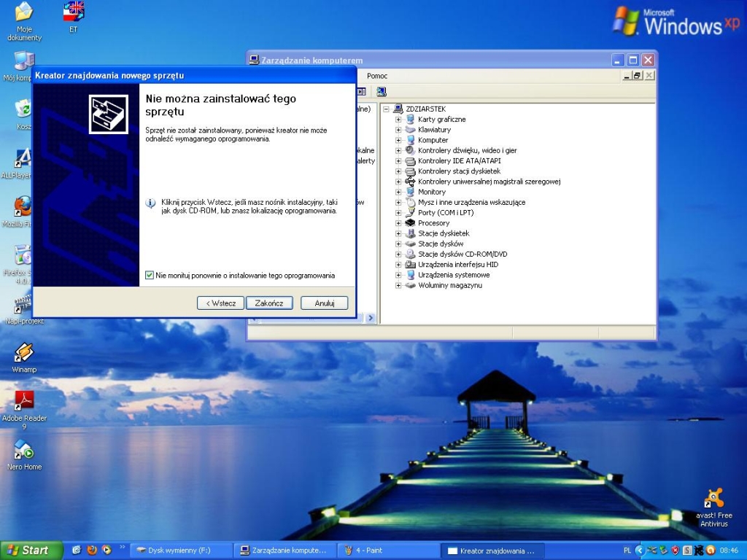Viewport: 747px width, 560px height.
Task: Uncheck Nie monituj ponownie o instalowanie checkbox
Action: (150, 275)
